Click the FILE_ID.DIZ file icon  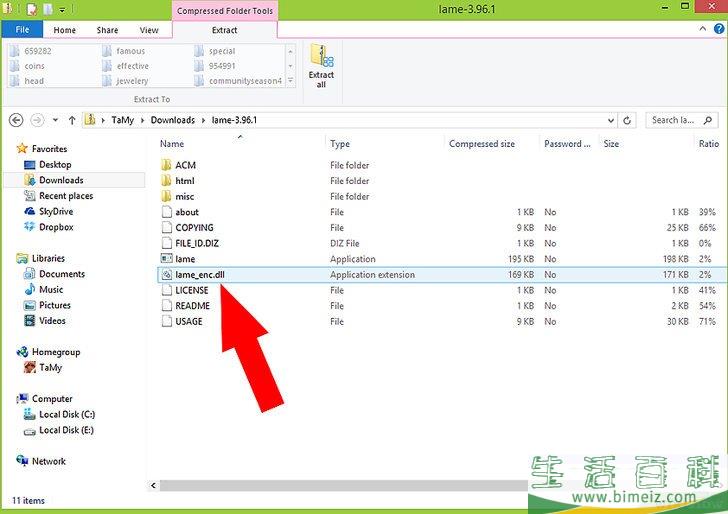[x=167, y=243]
